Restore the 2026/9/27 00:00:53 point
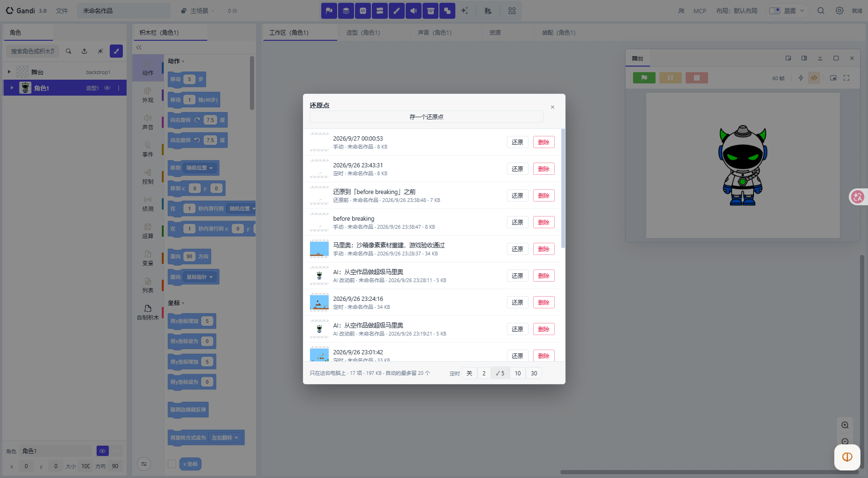This screenshot has height=478, width=868. (x=518, y=142)
